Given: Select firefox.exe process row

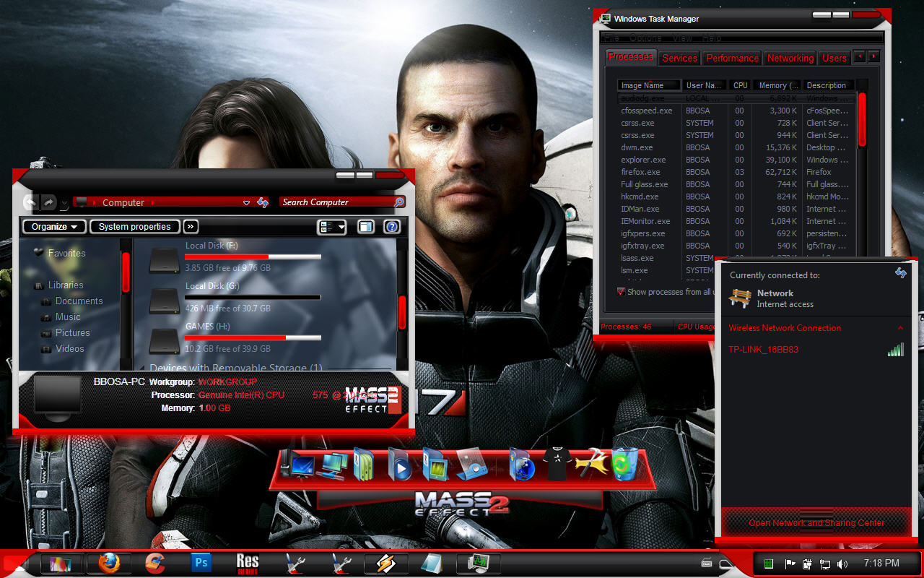Looking at the screenshot, I should [x=736, y=172].
